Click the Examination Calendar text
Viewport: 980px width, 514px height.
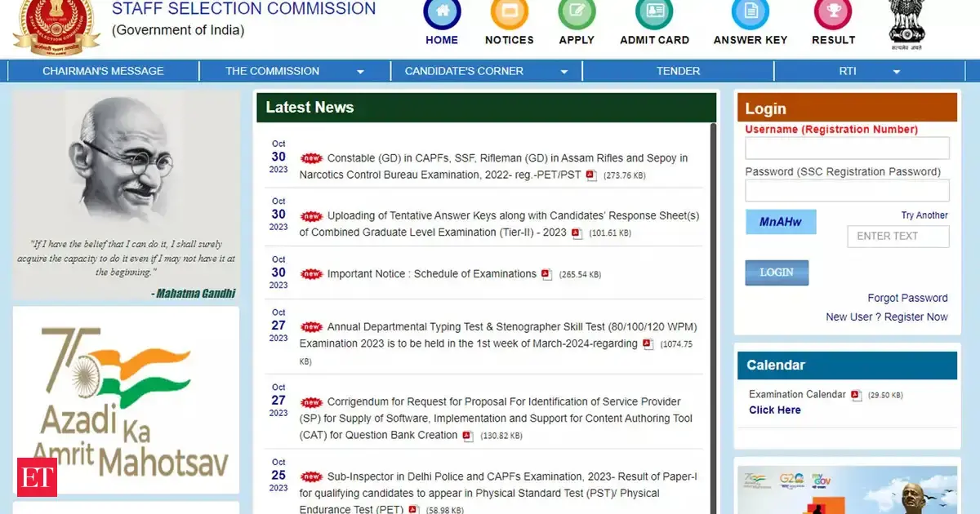[x=797, y=394]
